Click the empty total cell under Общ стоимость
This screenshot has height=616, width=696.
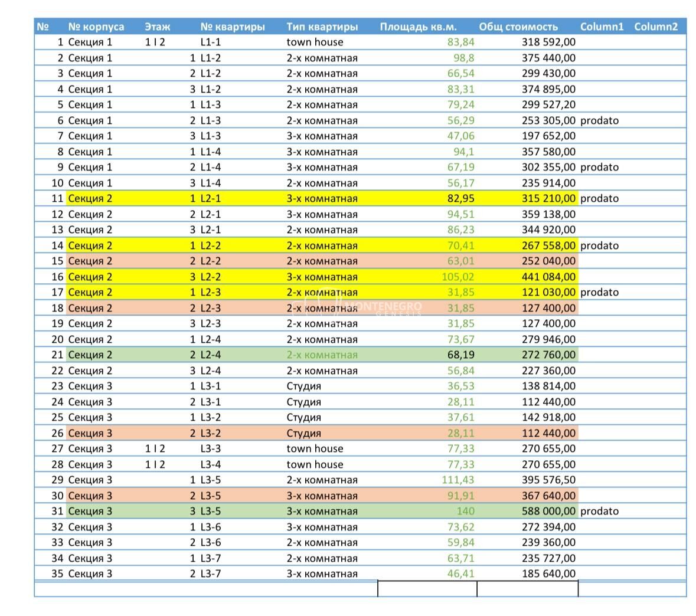(x=528, y=589)
